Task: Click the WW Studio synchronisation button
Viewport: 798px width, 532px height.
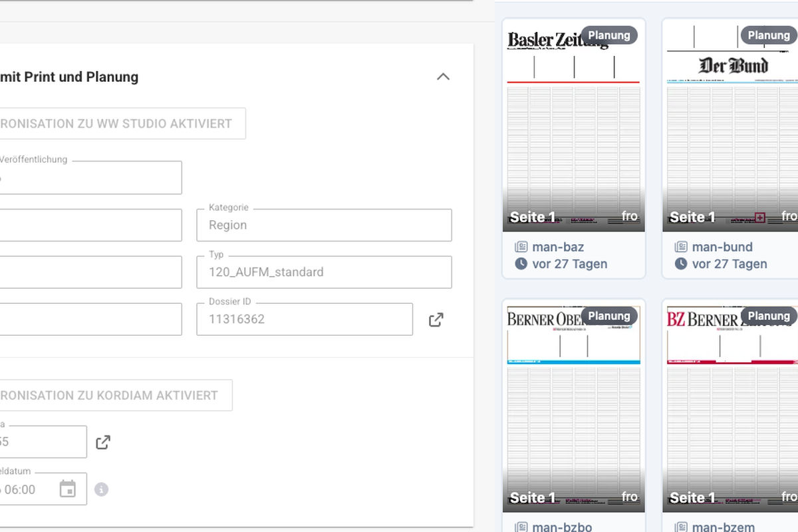Action: (123, 124)
